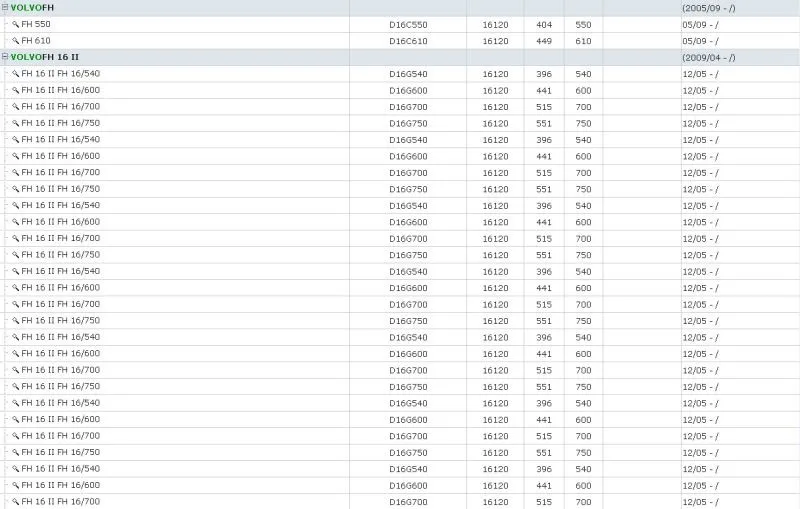
Task: Select the horsepower cell in D16C610 row
Action: 583,41
